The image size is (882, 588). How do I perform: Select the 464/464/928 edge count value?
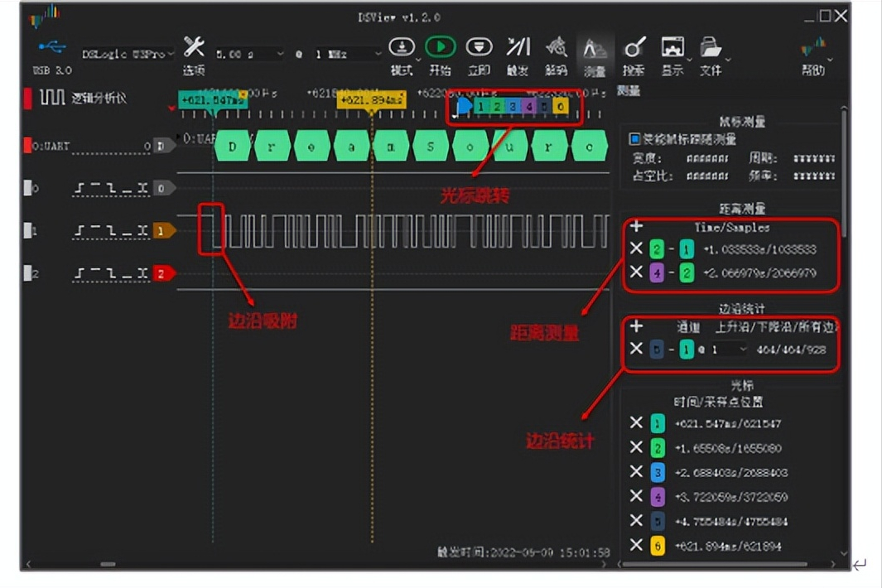[x=791, y=350]
